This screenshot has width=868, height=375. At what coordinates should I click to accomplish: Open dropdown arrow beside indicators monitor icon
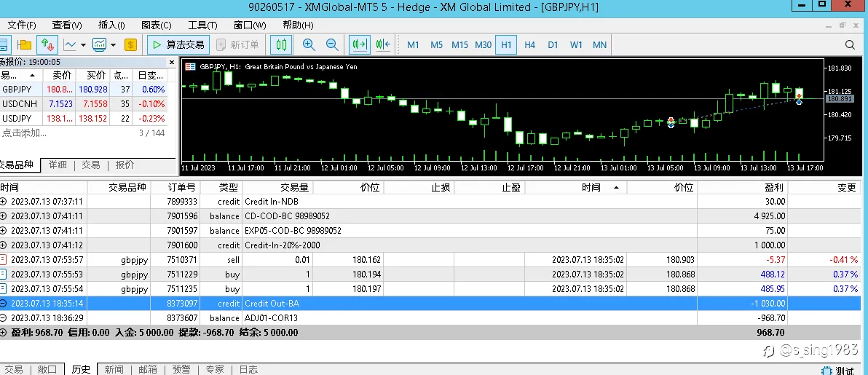point(113,45)
